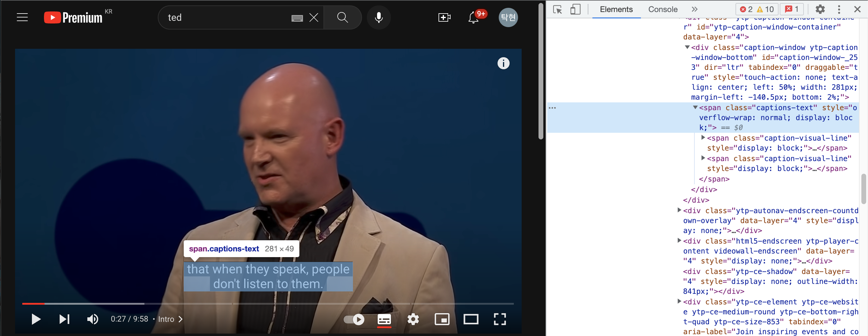868x336 pixels.
Task: Toggle device toolbar in DevTools
Action: coord(575,9)
